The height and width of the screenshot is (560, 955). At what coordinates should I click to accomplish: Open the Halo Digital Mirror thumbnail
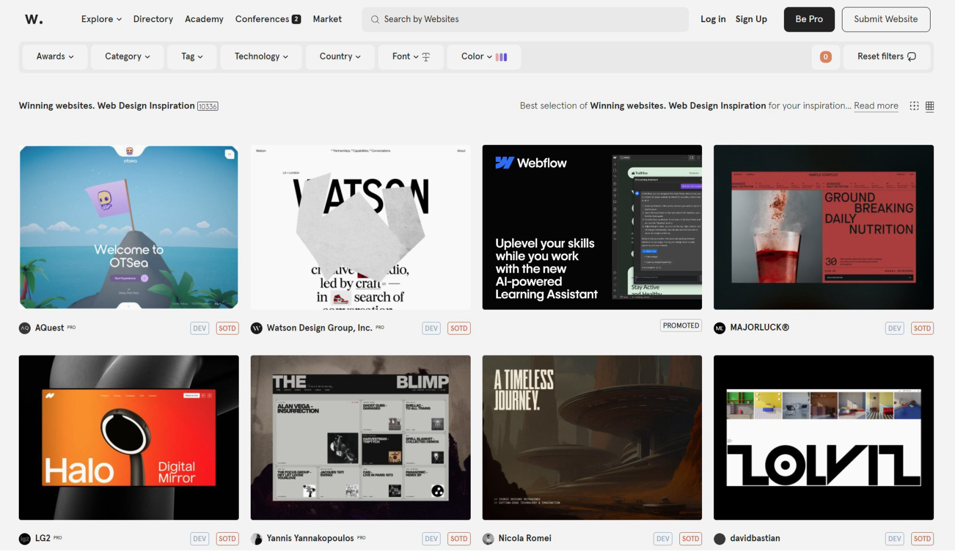128,438
